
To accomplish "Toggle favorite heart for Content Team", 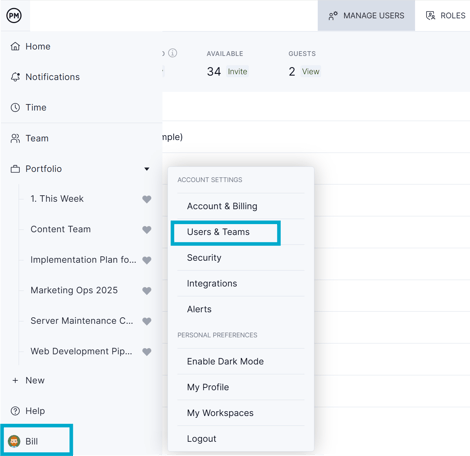I will coord(147,230).
